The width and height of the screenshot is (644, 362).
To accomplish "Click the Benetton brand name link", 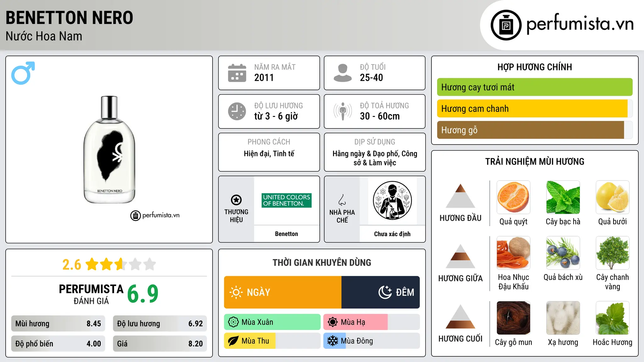I will pos(286,234).
